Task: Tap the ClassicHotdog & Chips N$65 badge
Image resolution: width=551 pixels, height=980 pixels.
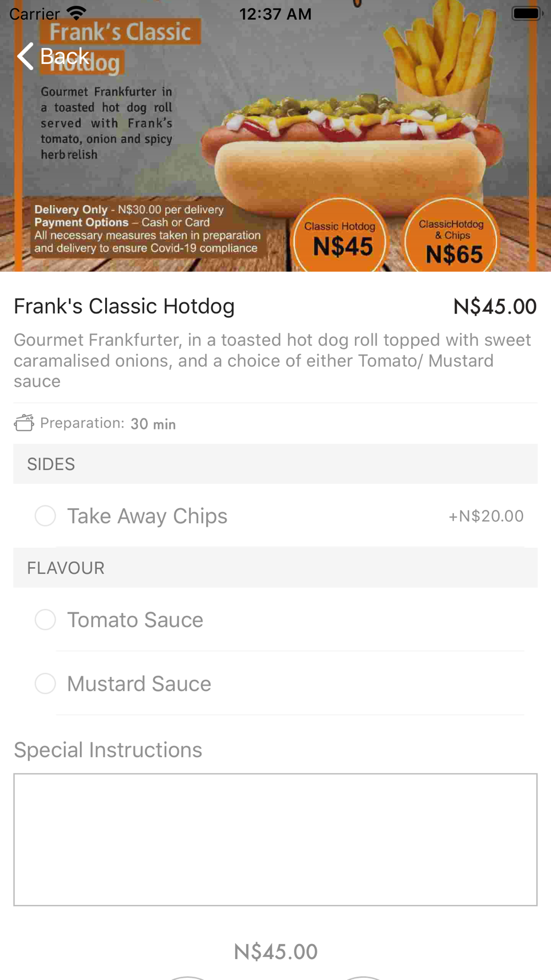Action: pos(452,237)
